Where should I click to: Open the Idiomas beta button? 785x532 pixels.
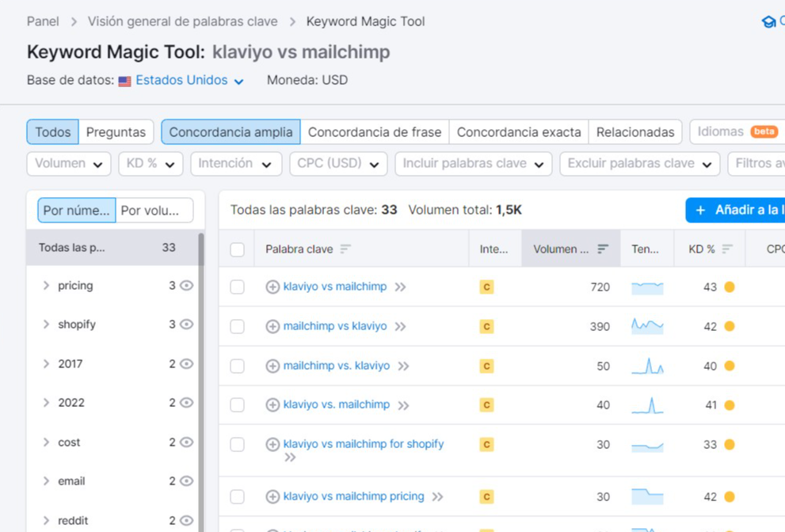pos(737,131)
